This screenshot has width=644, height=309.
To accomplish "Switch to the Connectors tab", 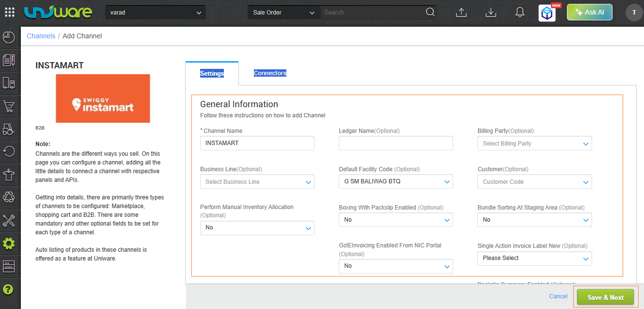I will pos(270,73).
